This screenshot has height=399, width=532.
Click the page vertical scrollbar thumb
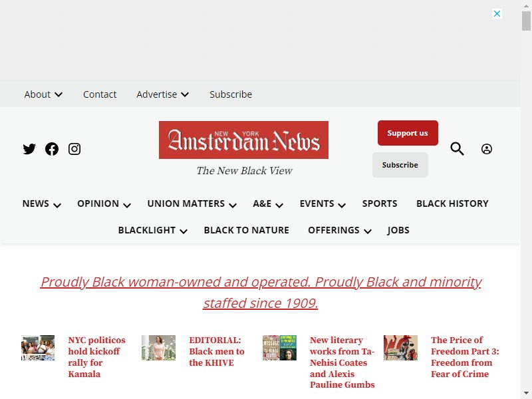click(x=526, y=21)
